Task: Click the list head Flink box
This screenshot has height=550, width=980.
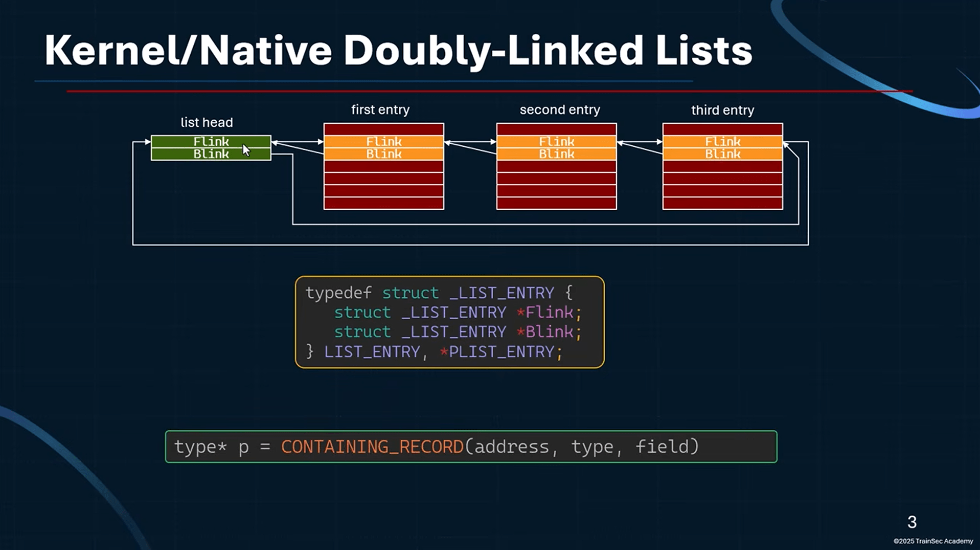Action: tap(211, 142)
